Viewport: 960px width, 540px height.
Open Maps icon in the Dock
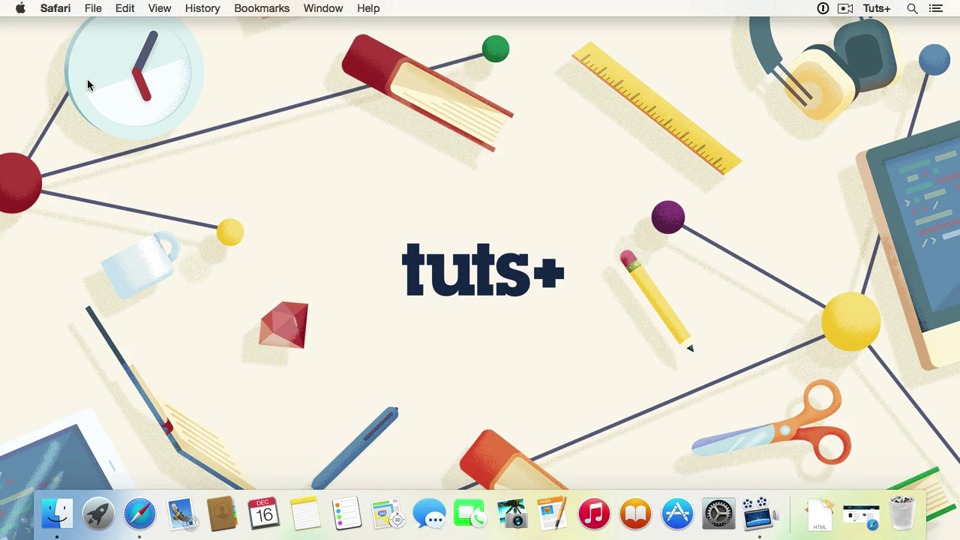[x=387, y=513]
